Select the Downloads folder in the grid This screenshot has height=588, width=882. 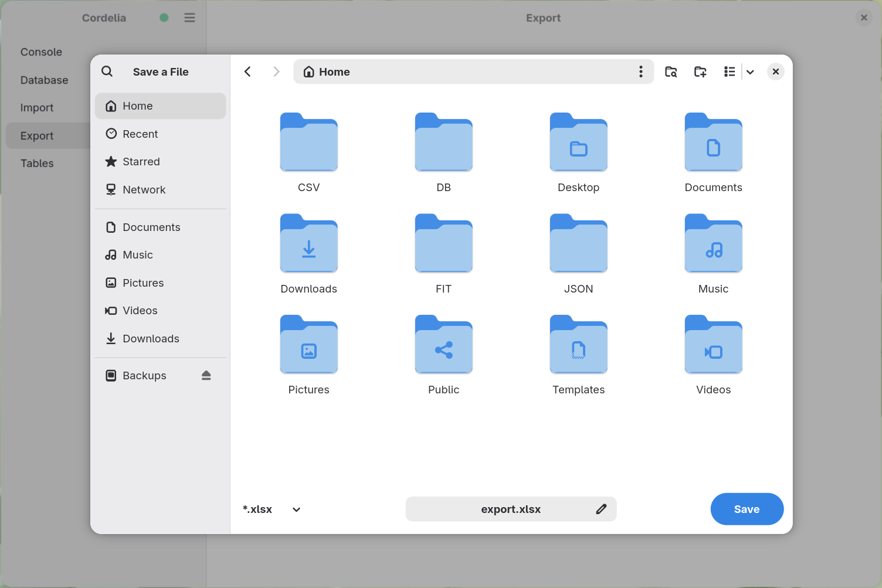point(308,254)
